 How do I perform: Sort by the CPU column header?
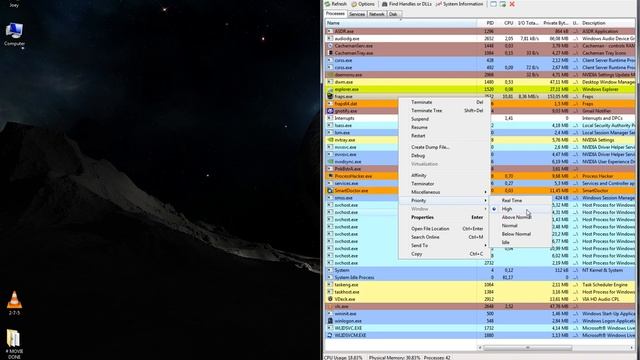pos(505,23)
